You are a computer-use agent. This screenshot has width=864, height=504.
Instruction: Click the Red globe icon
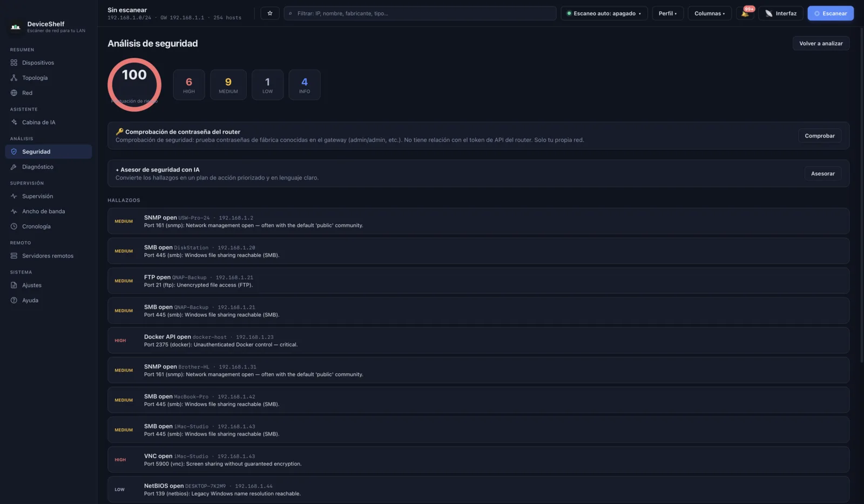(14, 93)
